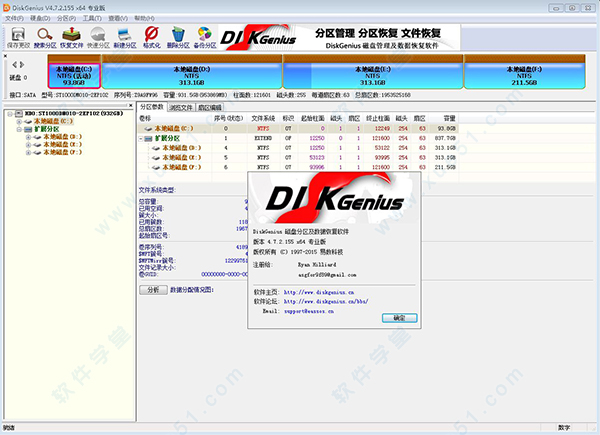
Task: Open the 查看(V) menu
Action: (x=118, y=18)
